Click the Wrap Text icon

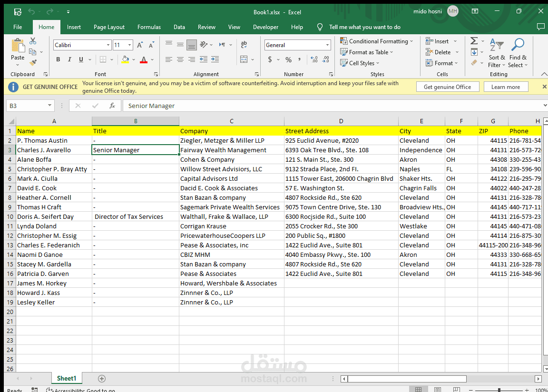(244, 44)
